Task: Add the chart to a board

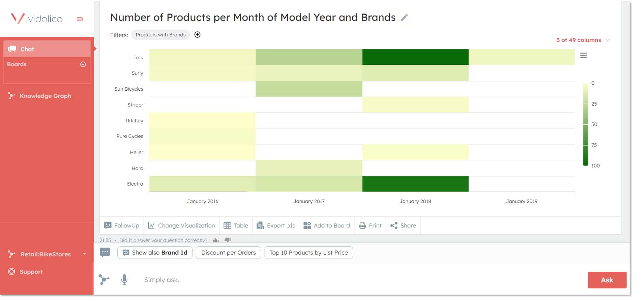Action: pyautogui.click(x=327, y=225)
